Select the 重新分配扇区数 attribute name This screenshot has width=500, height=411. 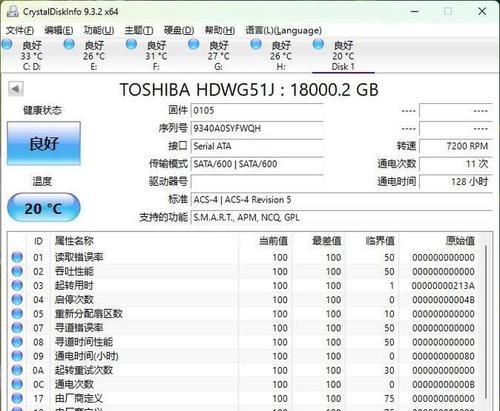pyautogui.click(x=89, y=314)
